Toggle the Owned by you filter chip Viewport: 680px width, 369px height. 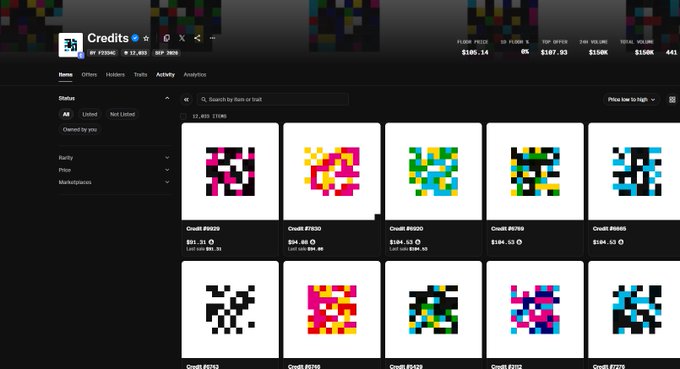coord(80,130)
